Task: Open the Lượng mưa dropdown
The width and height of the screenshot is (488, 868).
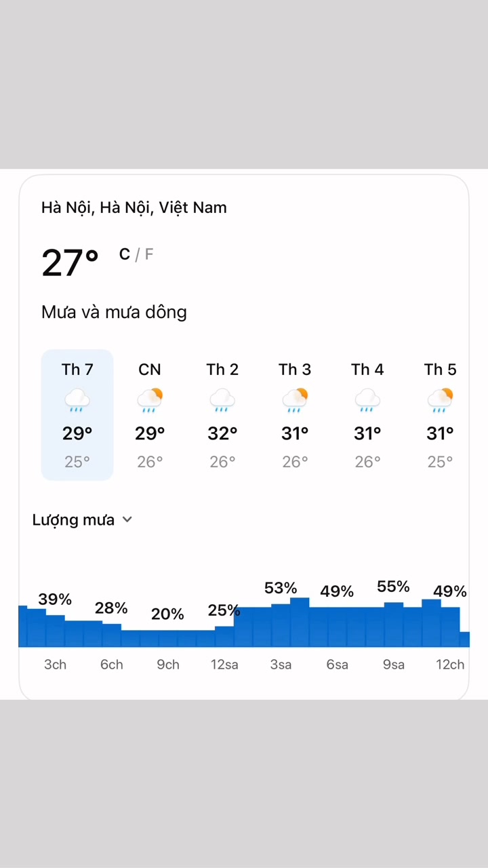Action: click(82, 520)
